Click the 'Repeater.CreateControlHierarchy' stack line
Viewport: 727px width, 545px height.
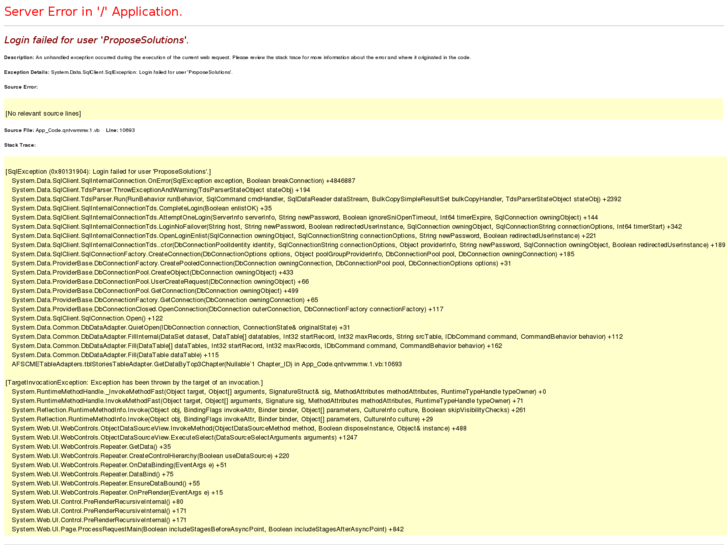click(150, 456)
